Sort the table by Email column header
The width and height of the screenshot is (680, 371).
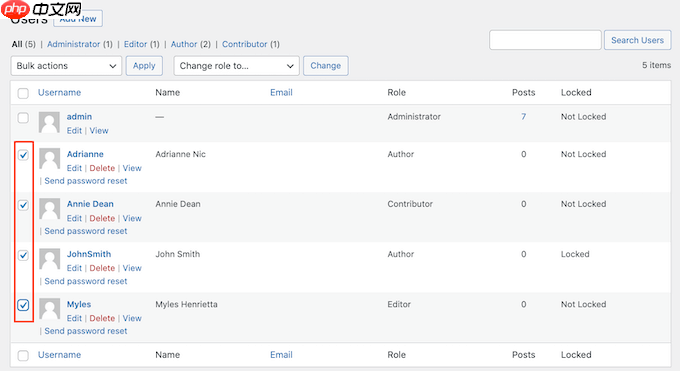(x=281, y=92)
